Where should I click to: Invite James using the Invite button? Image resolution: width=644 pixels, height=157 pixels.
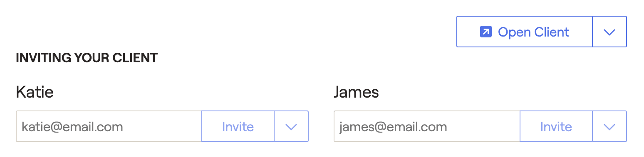pyautogui.click(x=556, y=126)
